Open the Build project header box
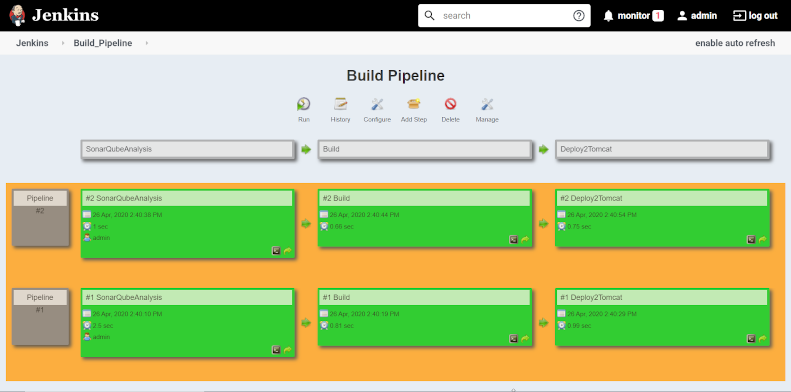This screenshot has height=392, width=791. (x=425, y=149)
